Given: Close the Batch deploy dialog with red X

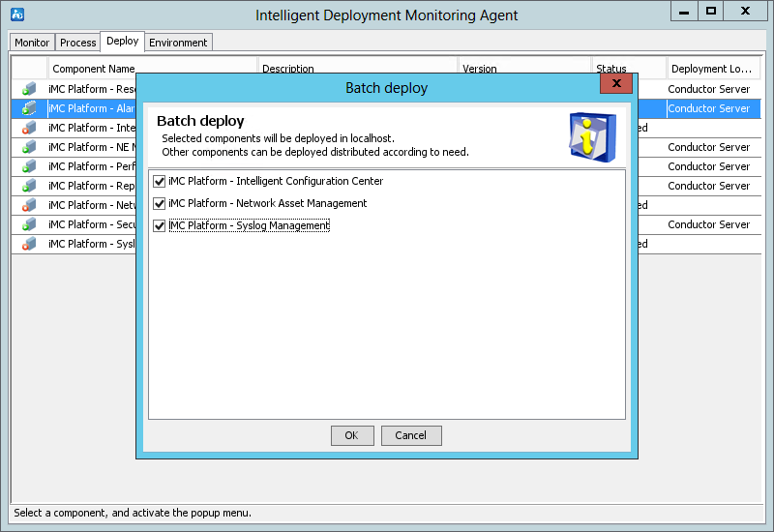Looking at the screenshot, I should click(616, 83).
